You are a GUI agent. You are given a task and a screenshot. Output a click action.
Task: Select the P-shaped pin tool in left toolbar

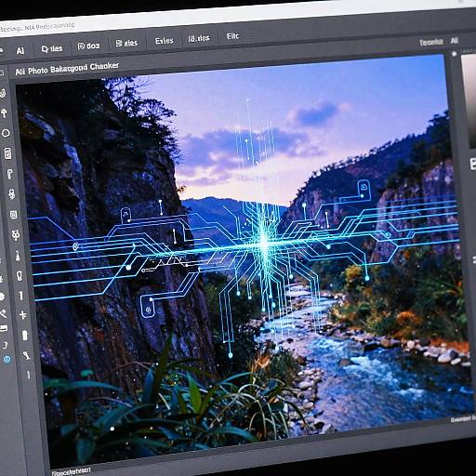coord(9,174)
